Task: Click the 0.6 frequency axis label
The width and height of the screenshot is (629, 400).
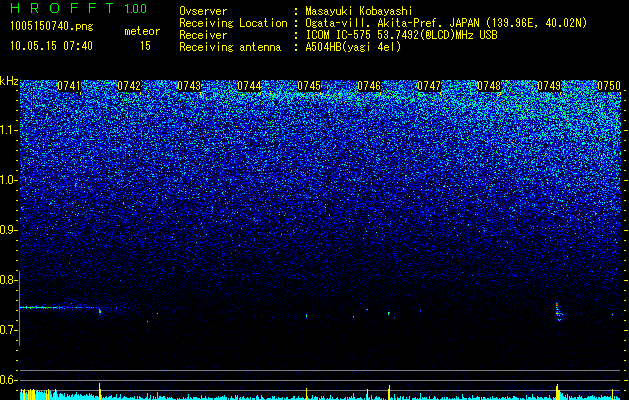Action: [8, 380]
